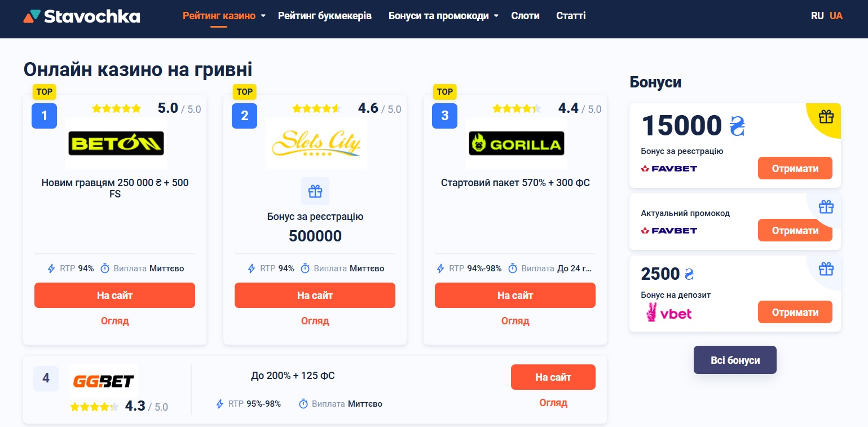Open the "Статті" section from the menu
Screen dimensions: 868x427
[x=571, y=16]
